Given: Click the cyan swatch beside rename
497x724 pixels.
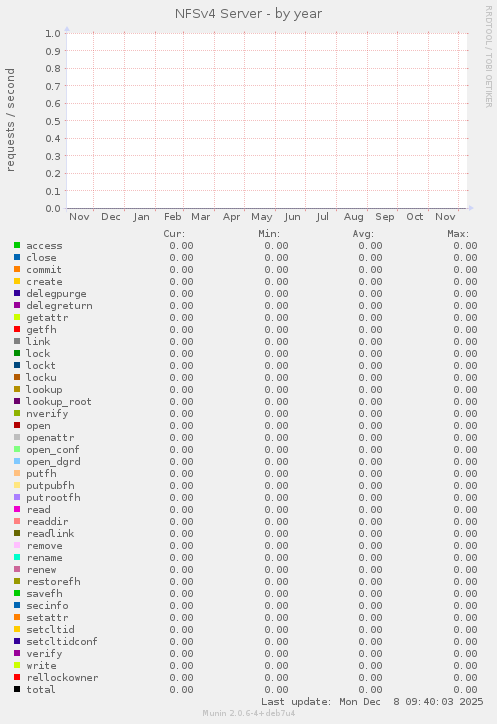Looking at the screenshot, I should click(17, 557).
